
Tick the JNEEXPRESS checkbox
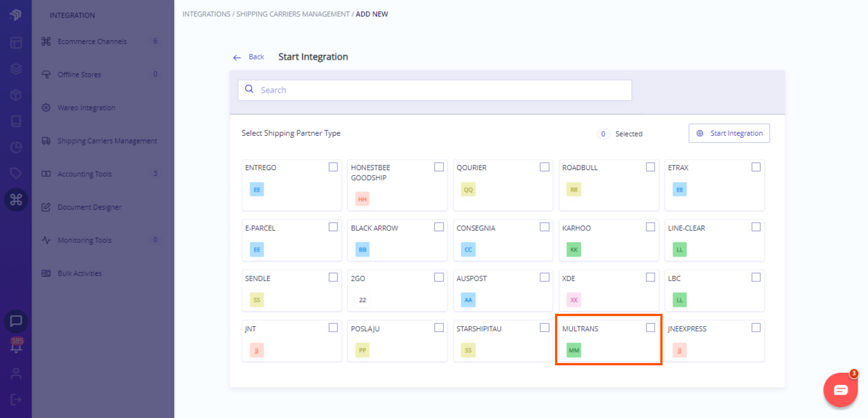pyautogui.click(x=756, y=328)
